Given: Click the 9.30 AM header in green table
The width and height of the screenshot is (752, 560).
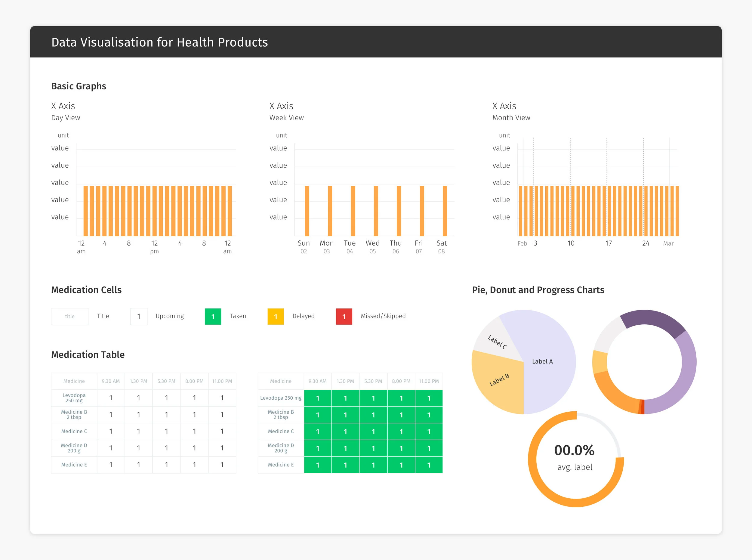Looking at the screenshot, I should click(x=317, y=381).
